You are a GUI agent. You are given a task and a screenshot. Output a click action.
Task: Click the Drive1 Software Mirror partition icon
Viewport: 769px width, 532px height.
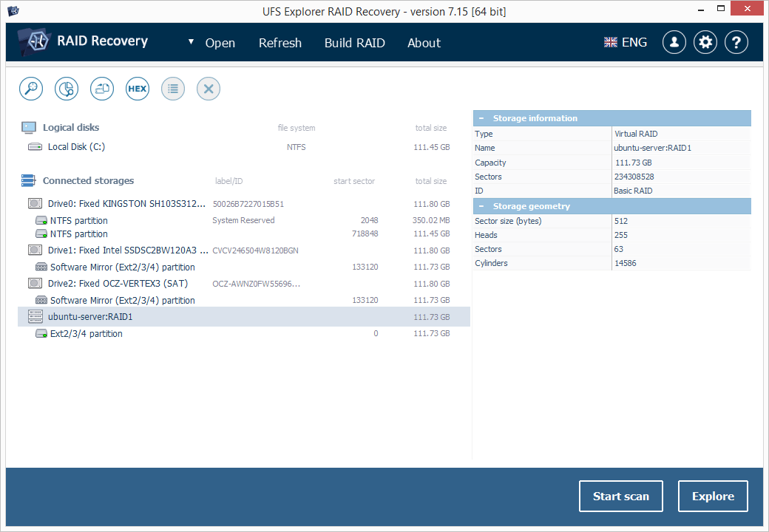coord(41,267)
